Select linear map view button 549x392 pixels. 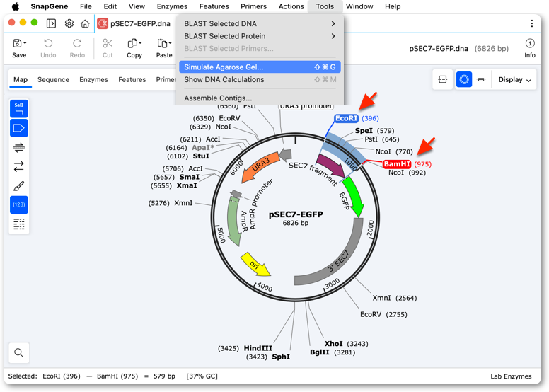(x=481, y=79)
